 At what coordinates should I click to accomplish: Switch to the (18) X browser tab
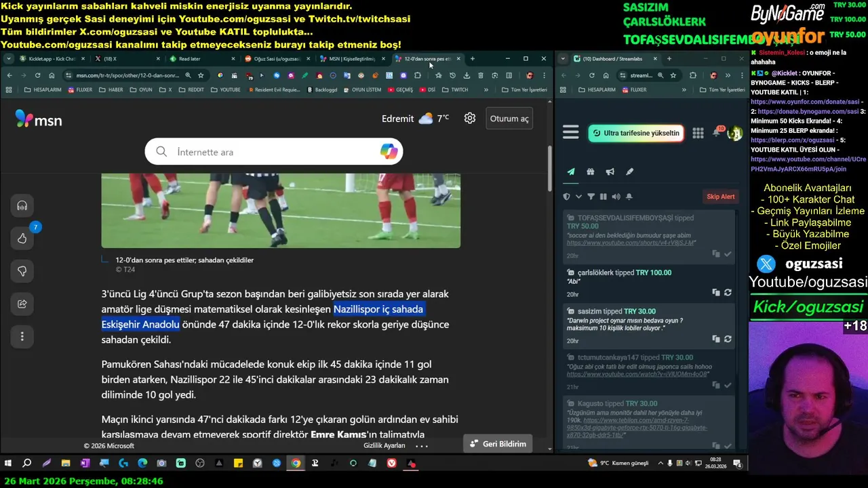[125, 59]
